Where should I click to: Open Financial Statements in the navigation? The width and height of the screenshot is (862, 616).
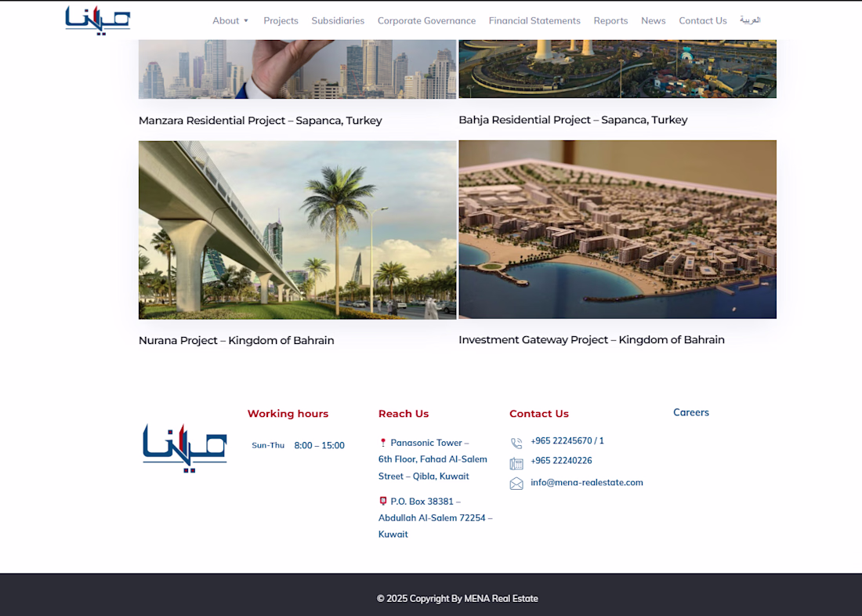pos(534,21)
